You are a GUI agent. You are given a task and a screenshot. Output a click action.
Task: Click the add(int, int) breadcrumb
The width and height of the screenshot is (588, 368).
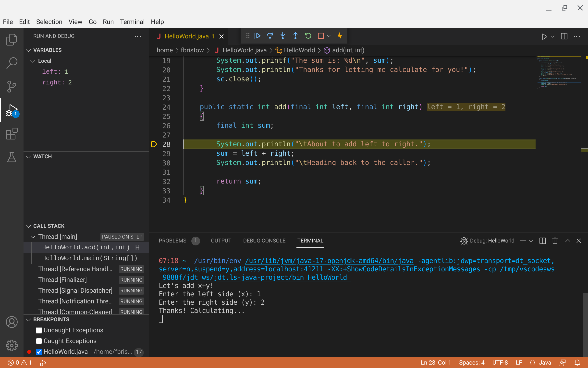pos(348,50)
